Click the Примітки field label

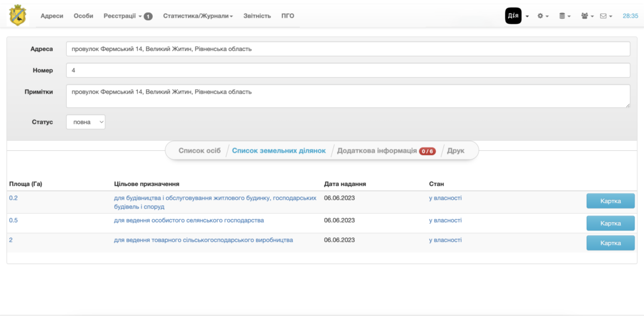(x=38, y=92)
